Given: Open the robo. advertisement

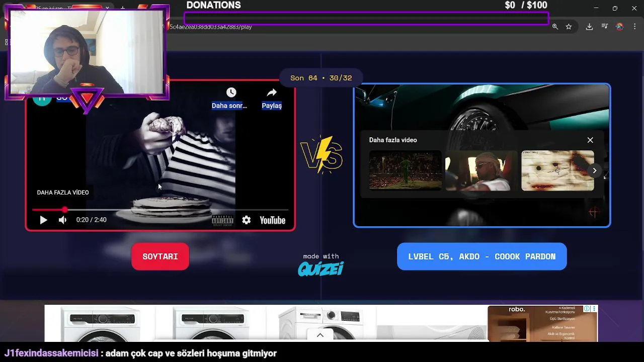Looking at the screenshot, I should [x=542, y=323].
